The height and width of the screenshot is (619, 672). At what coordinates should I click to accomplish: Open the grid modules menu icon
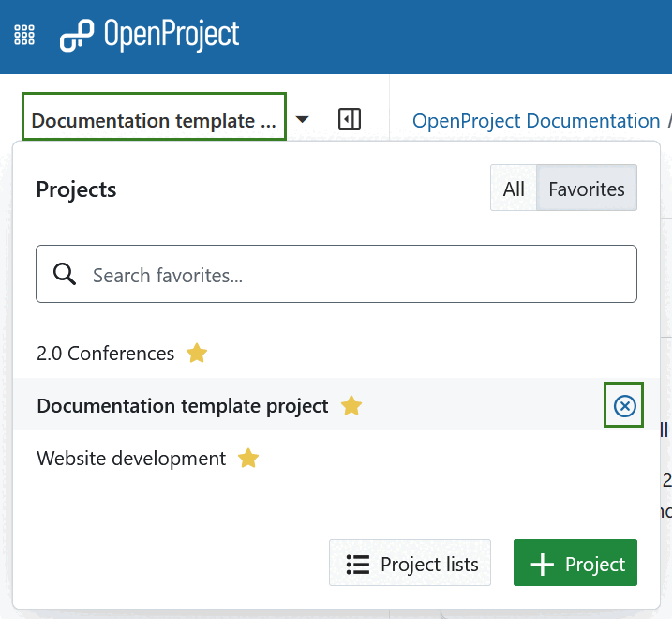24,36
